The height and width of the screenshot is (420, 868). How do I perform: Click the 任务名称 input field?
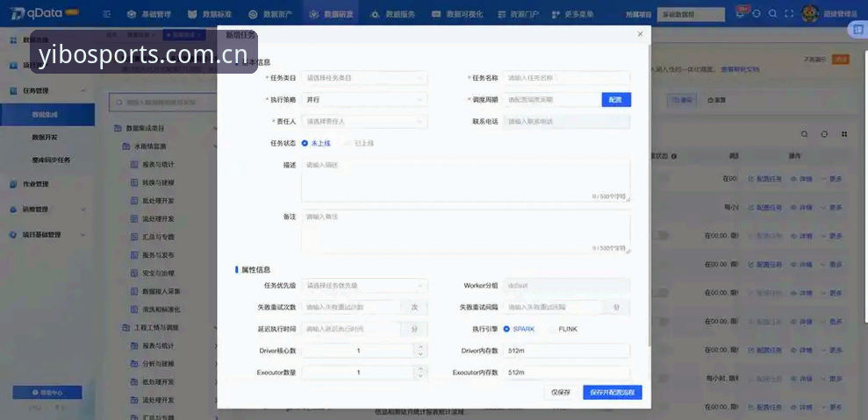pyautogui.click(x=567, y=78)
